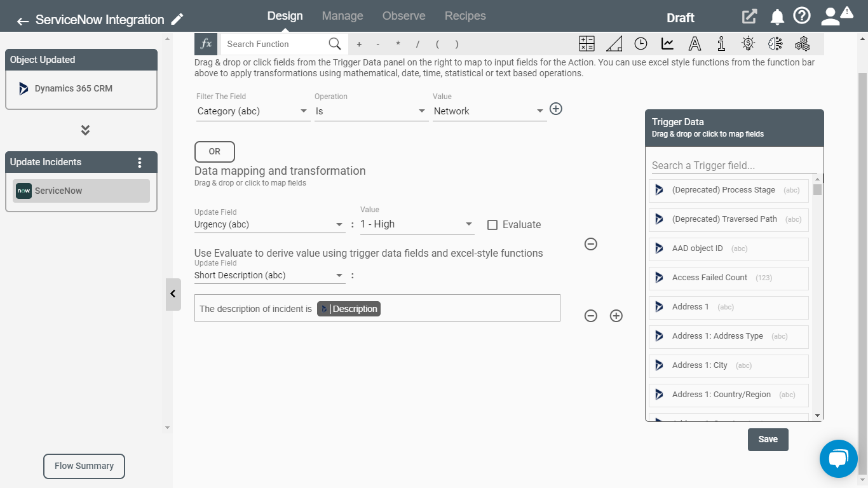Screen dimensions: 868x488
Task: Map the Address 1: Address Type field
Action: pos(729,337)
